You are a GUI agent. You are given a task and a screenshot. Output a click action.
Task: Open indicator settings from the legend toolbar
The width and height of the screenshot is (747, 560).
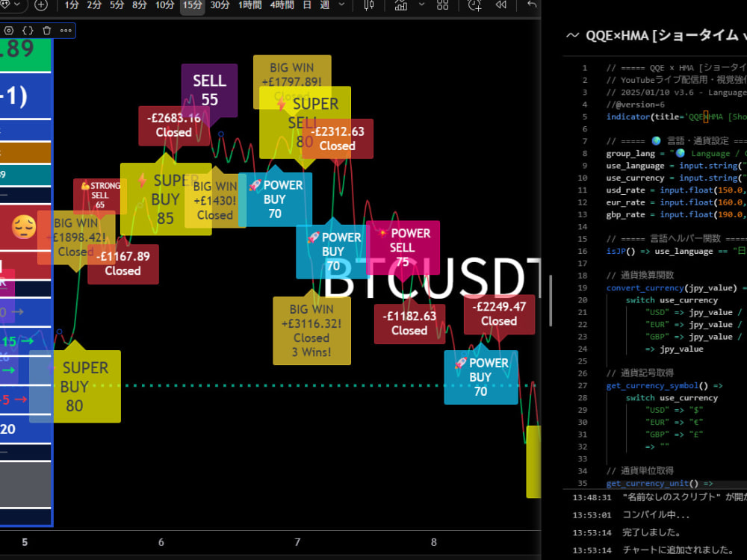coord(9,31)
